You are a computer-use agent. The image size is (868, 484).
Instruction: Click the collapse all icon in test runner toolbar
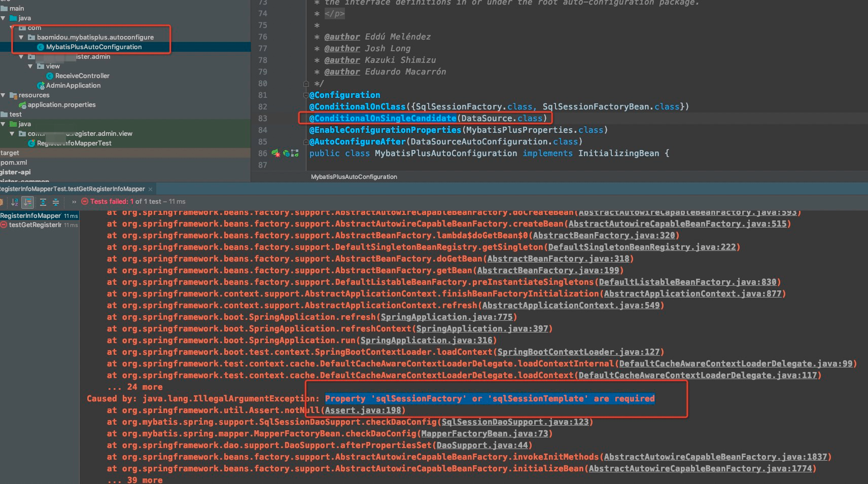click(x=56, y=202)
